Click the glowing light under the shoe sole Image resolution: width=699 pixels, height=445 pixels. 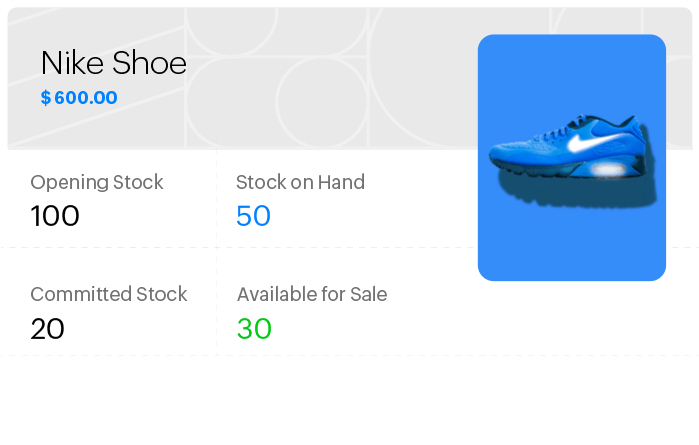point(607,170)
